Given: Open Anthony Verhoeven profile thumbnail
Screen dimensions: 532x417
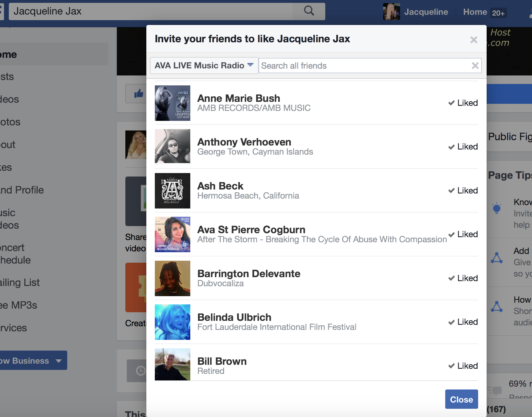Looking at the screenshot, I should click(x=172, y=146).
